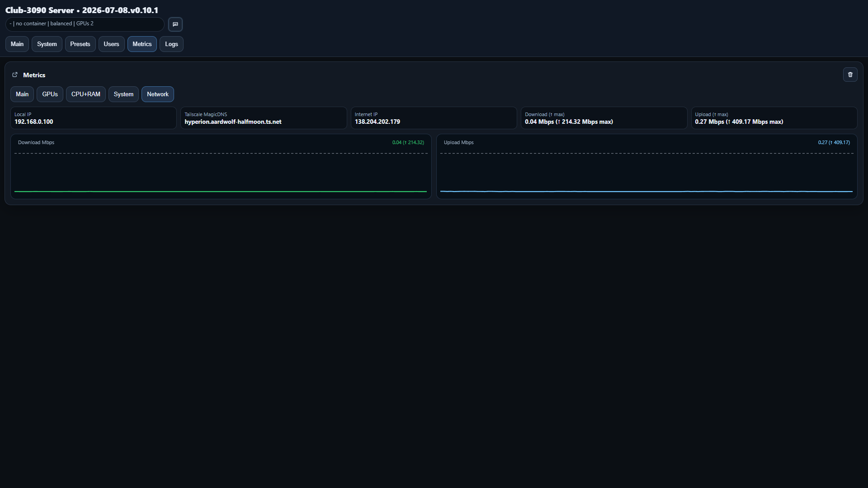Screen dimensions: 868x488
Task: Select the Main sub-tab inside the Metrics panel
Action: (22, 94)
